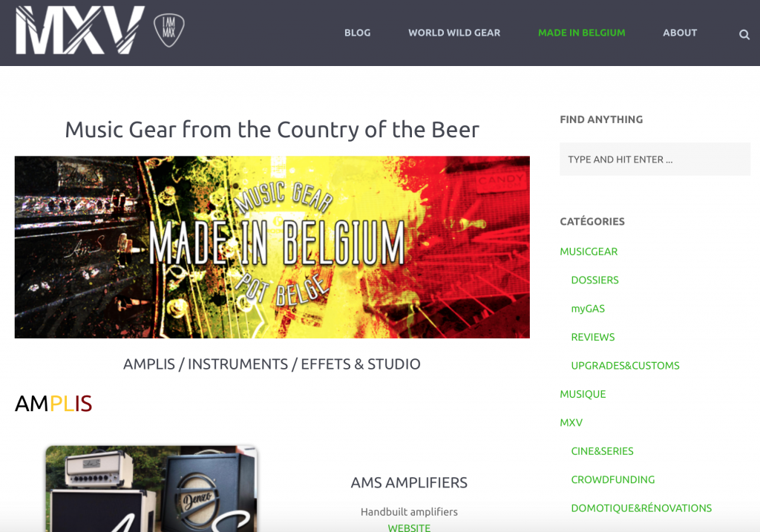Open the DOSSIERS subcategory

[594, 280]
